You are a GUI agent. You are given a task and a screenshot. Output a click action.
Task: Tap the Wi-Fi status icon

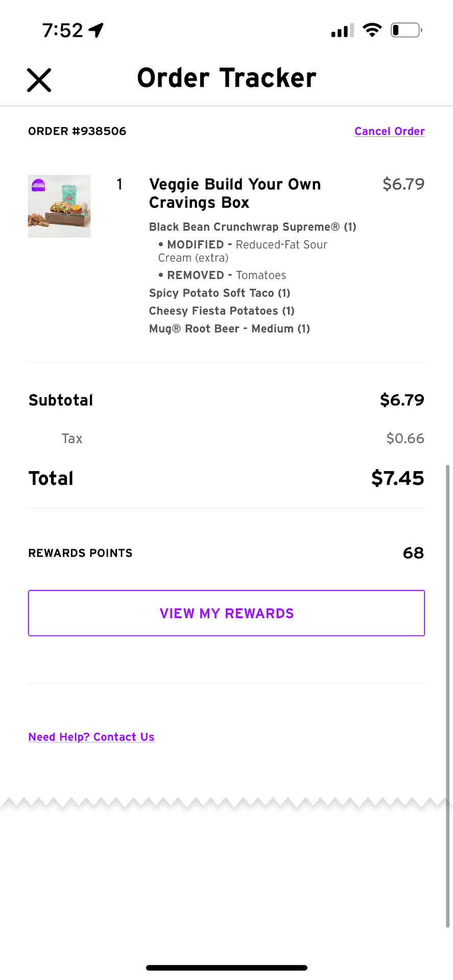coord(372,30)
